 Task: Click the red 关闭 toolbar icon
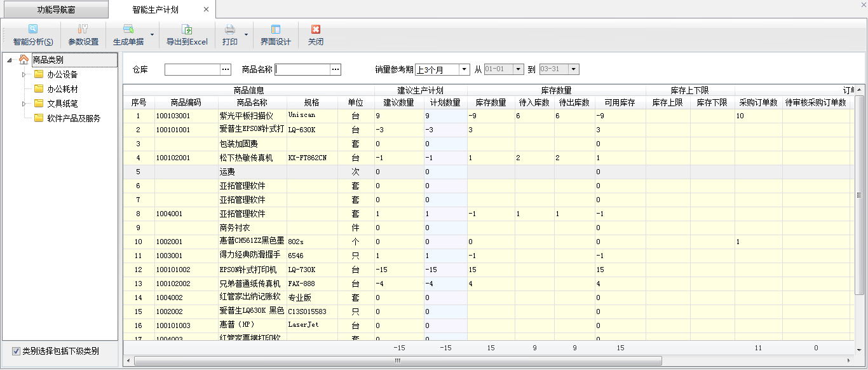316,29
